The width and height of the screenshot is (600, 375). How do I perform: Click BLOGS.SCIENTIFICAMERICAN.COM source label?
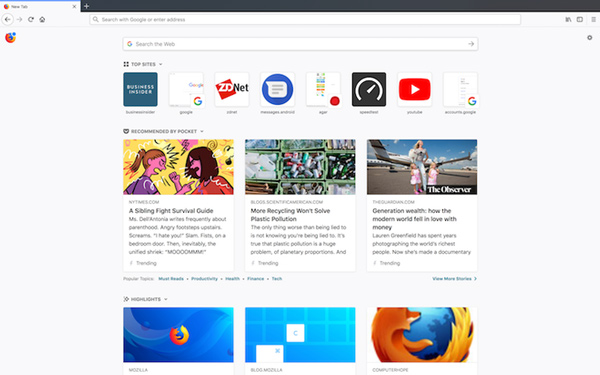pyautogui.click(x=287, y=202)
